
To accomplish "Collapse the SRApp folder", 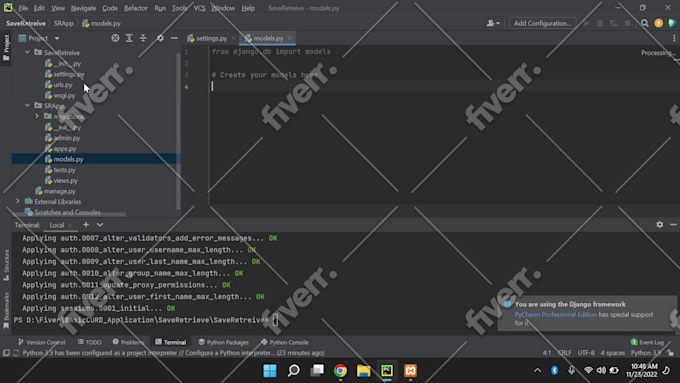I will (x=27, y=105).
